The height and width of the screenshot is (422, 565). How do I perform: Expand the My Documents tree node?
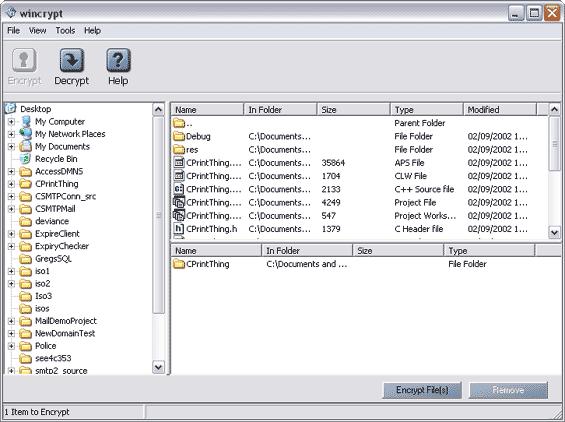(x=11, y=147)
